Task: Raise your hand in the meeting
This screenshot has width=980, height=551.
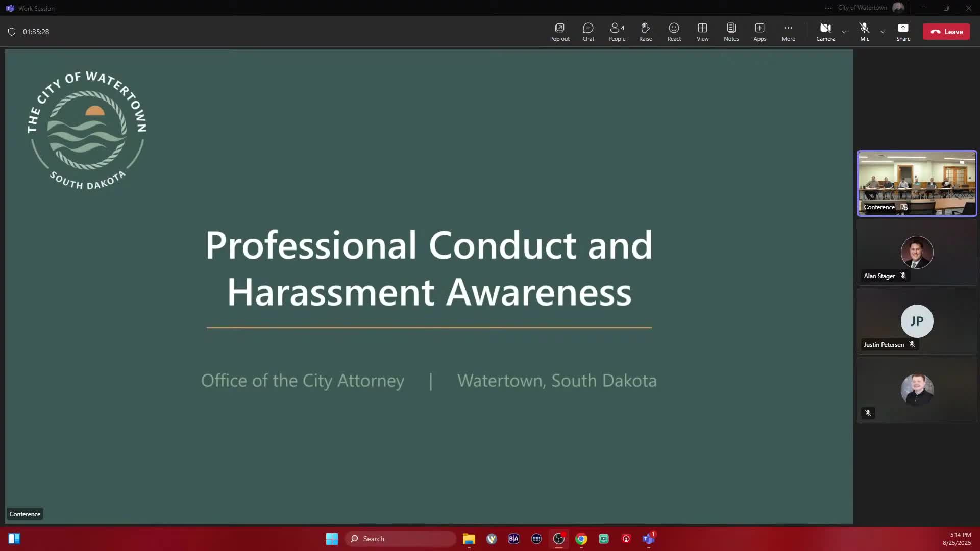Action: tap(645, 31)
